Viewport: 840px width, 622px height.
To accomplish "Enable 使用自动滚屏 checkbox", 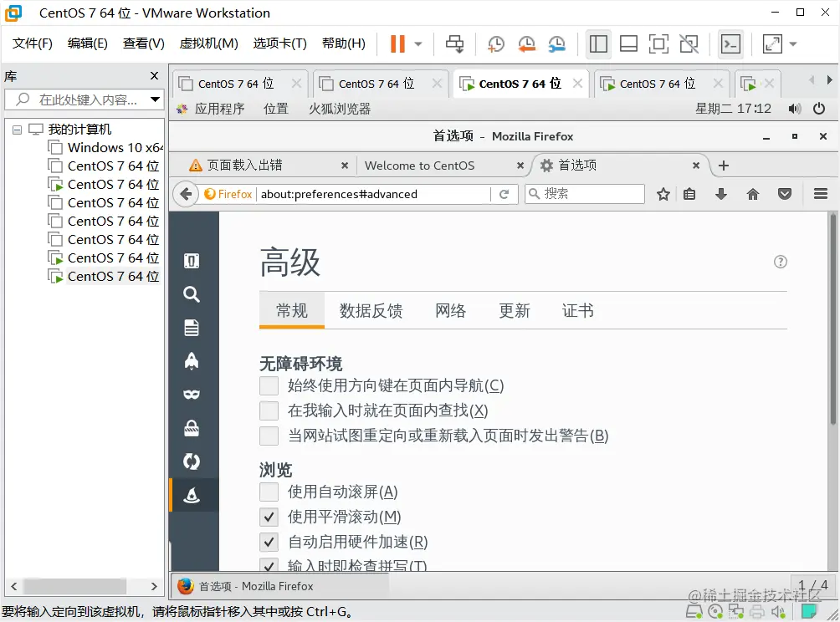I will [269, 492].
